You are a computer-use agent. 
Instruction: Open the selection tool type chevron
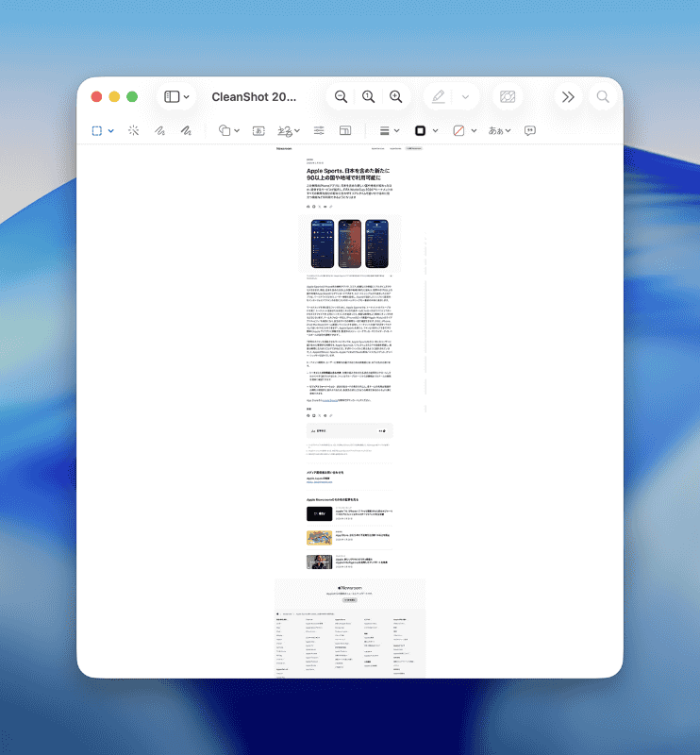[x=110, y=130]
